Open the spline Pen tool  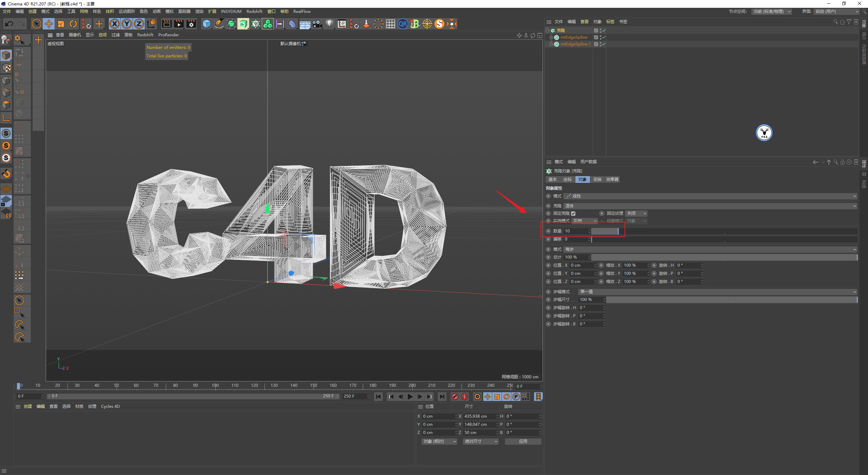pos(219,24)
